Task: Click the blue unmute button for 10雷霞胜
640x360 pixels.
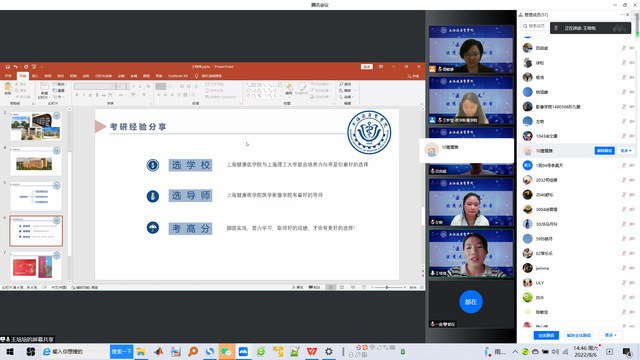Action: (604, 151)
